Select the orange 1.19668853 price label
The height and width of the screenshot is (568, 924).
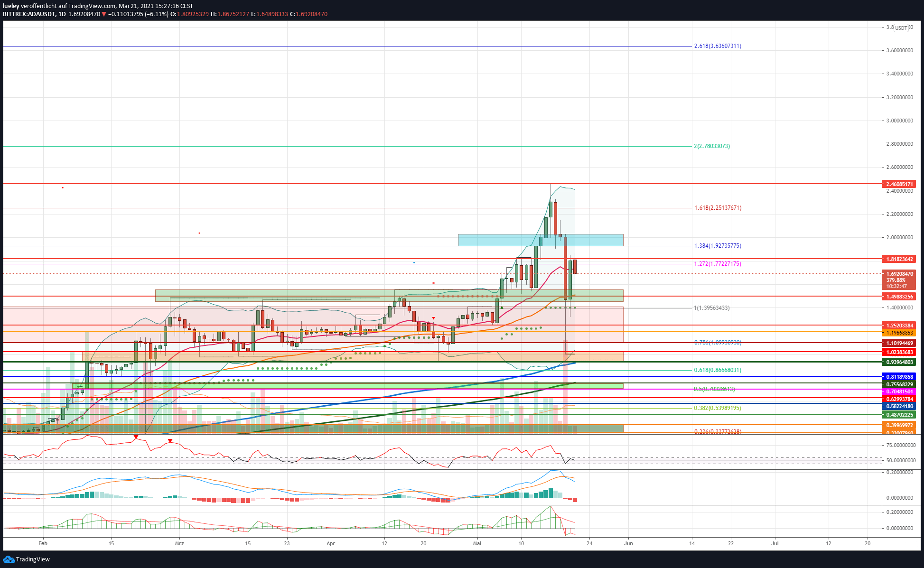[899, 333]
